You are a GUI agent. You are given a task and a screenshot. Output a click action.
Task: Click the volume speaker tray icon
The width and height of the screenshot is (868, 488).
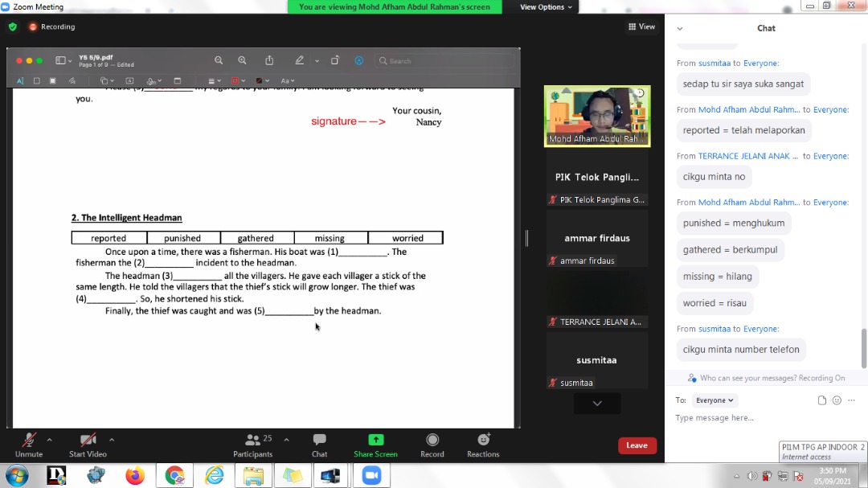point(751,477)
